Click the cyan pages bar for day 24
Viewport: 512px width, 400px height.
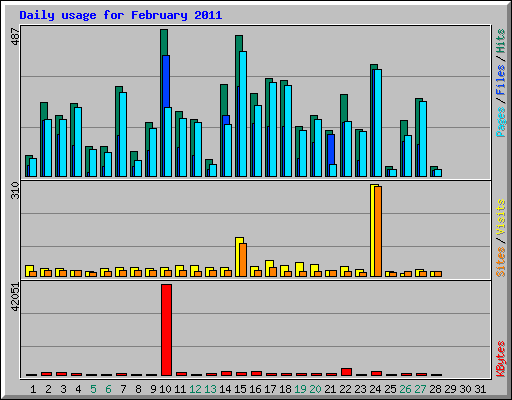point(378,123)
